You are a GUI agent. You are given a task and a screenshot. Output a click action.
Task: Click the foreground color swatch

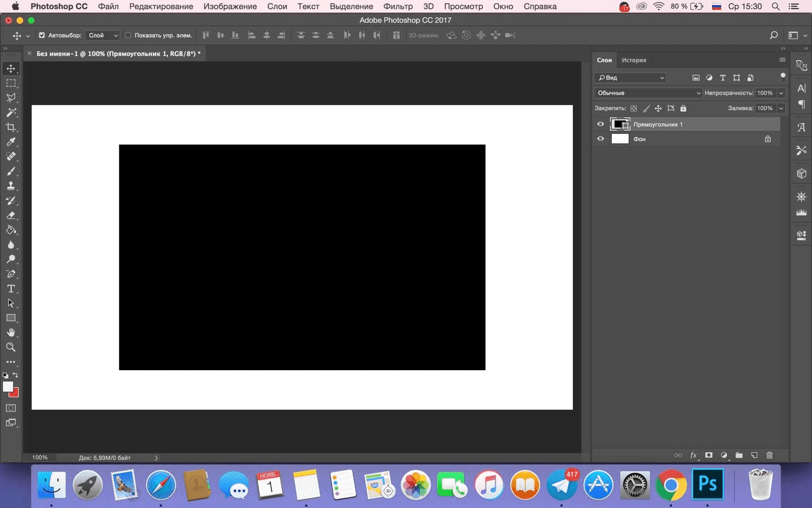[x=8, y=387]
